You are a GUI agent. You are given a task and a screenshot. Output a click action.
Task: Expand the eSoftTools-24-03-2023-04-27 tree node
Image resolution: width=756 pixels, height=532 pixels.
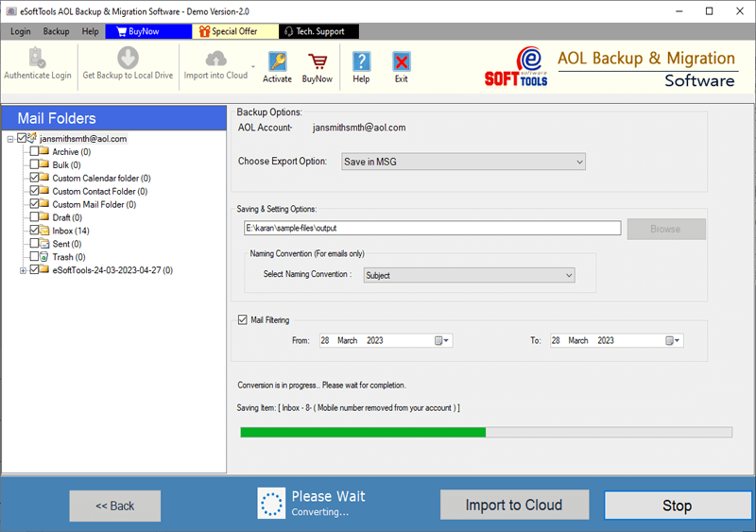click(x=23, y=270)
